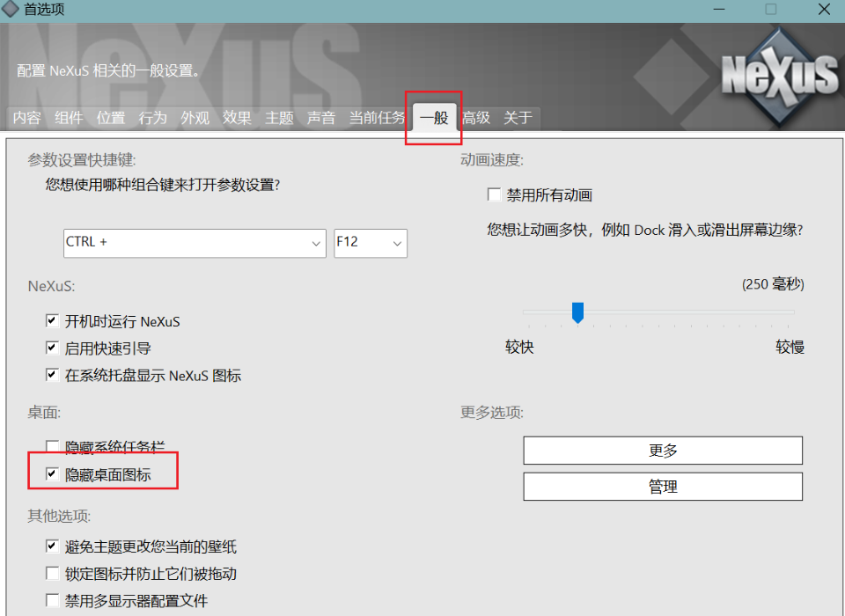845x616 pixels.
Task: Select the 声音 tab
Action: coord(321,117)
